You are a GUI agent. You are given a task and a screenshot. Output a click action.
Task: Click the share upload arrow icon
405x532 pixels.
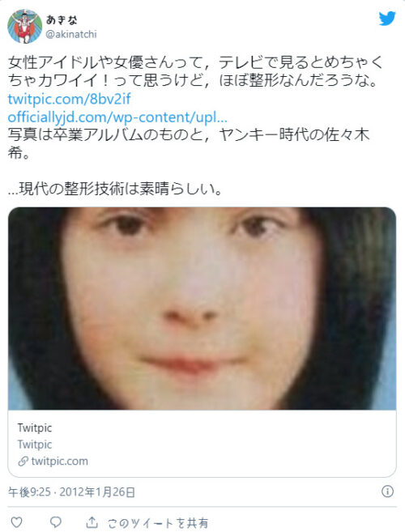pos(92,522)
